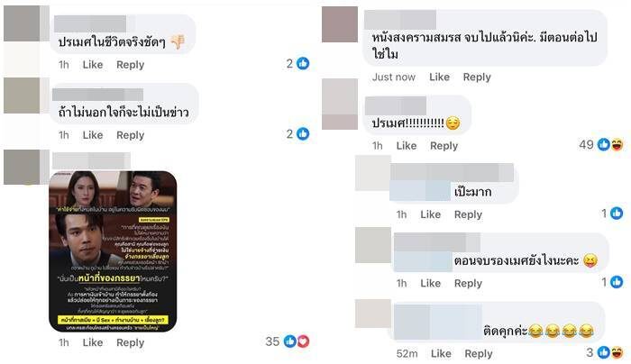Click the laughing reaction icon beside count 49

[617, 144]
